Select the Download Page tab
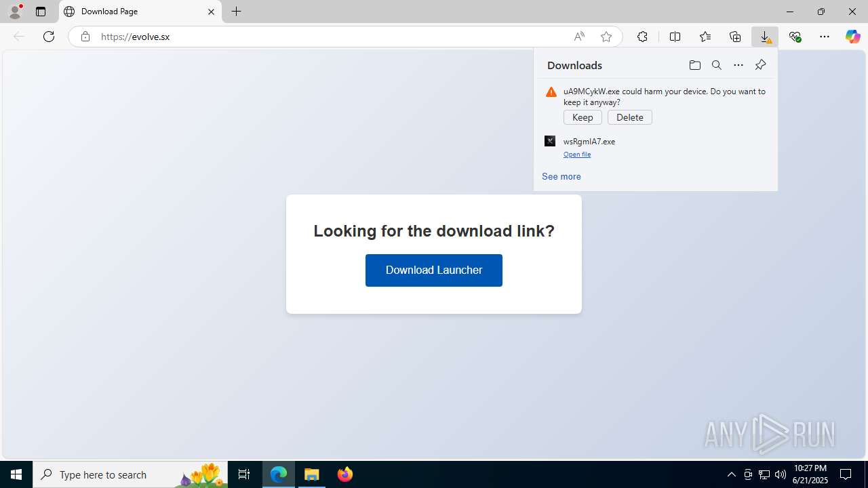The width and height of the screenshot is (868, 488). (140, 12)
